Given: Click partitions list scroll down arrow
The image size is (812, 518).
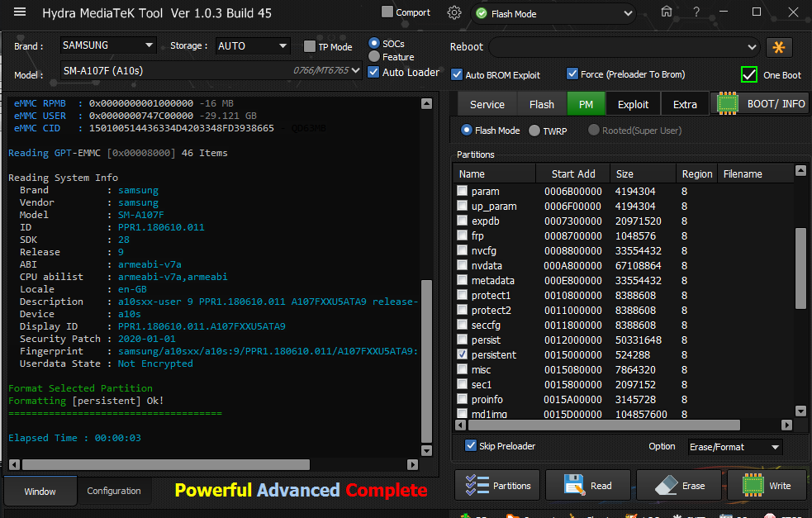Looking at the screenshot, I should tap(800, 411).
